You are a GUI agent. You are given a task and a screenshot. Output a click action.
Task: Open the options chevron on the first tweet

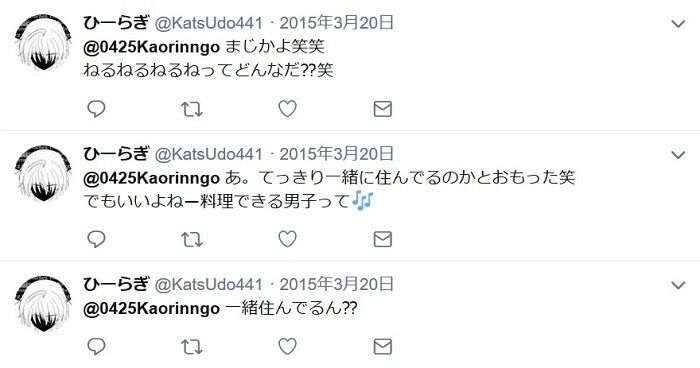pyautogui.click(x=678, y=24)
